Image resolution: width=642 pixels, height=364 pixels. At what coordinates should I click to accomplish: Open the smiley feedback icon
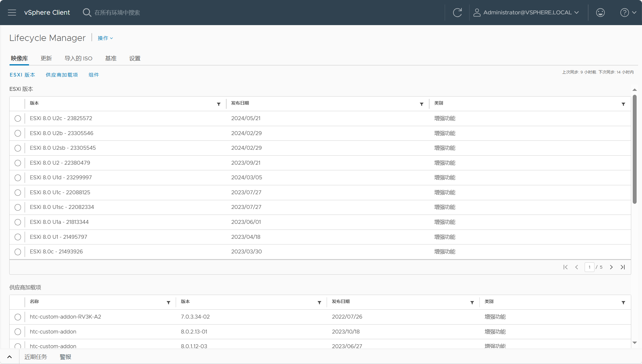pyautogui.click(x=600, y=13)
